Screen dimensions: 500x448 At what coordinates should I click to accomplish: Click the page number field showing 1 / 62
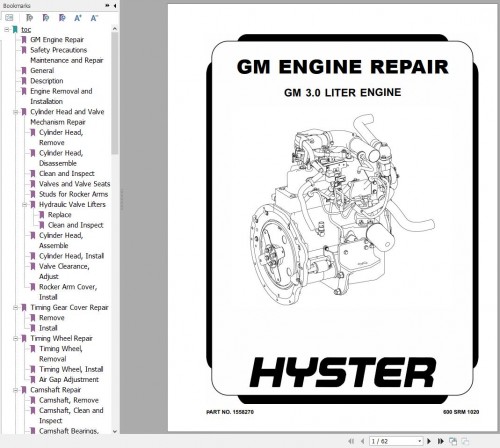(393, 441)
